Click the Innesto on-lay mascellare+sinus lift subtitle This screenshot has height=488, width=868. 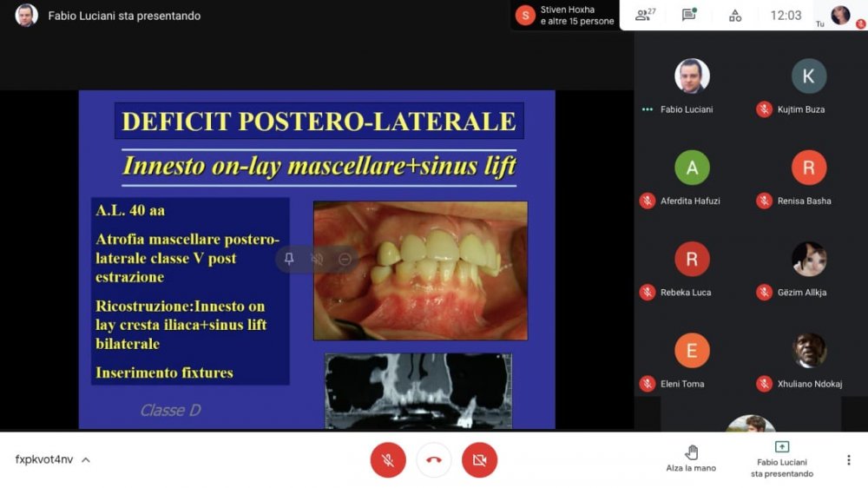point(319,166)
